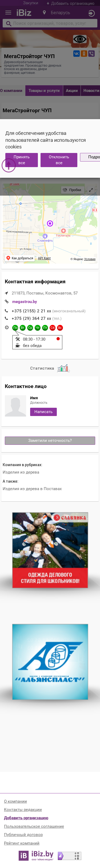
Task: Open the hamburger menu icon
Action: (8, 13)
